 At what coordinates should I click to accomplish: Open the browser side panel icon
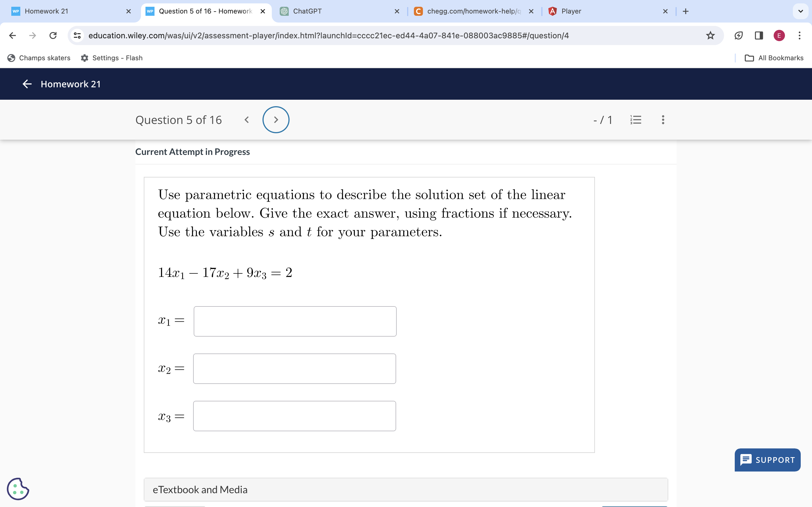click(759, 35)
